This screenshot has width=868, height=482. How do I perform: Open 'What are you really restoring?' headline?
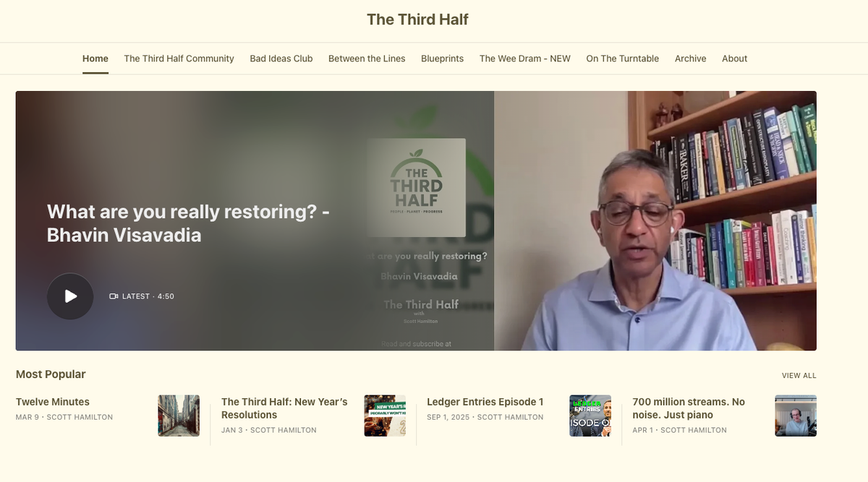point(189,223)
